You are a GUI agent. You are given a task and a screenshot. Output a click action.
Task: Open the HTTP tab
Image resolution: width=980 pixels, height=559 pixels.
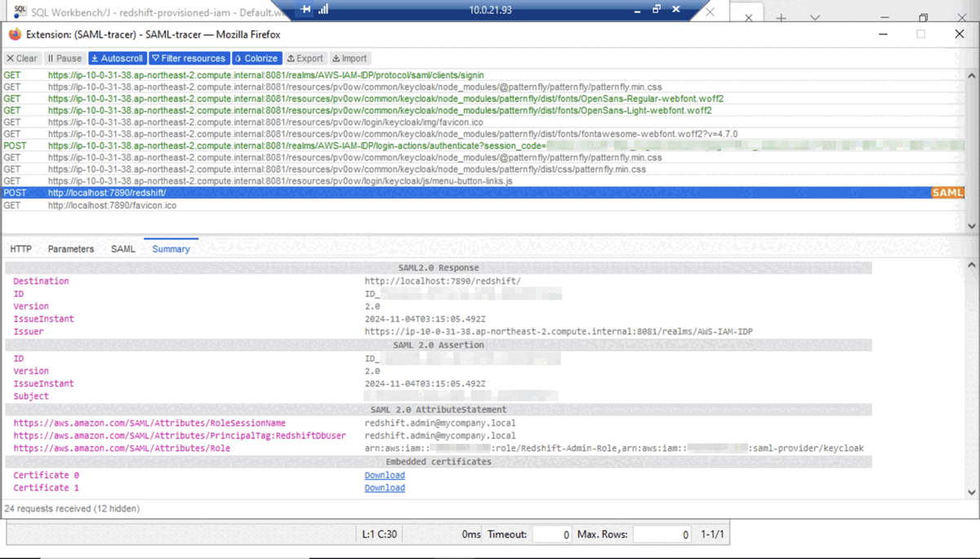(21, 248)
